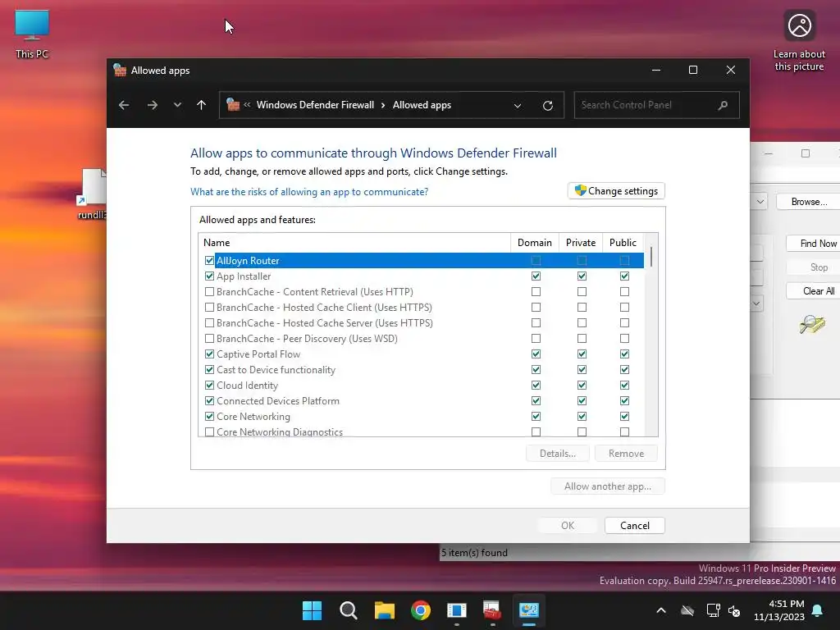
Task: Enable BranchCache - Hosted Cache Client checkbox
Action: point(209,308)
